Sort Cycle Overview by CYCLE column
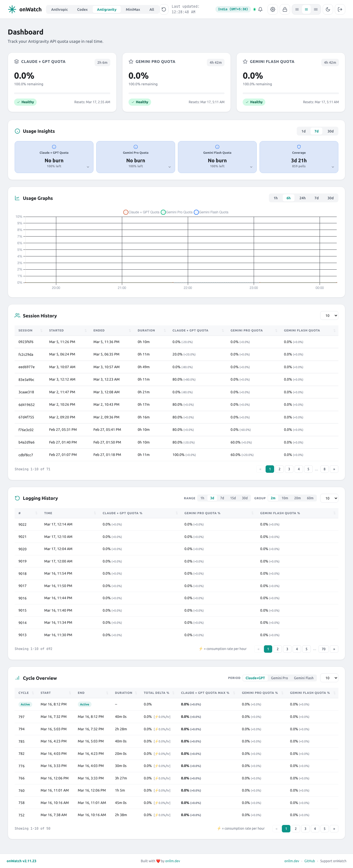353x868 pixels. pos(26,693)
